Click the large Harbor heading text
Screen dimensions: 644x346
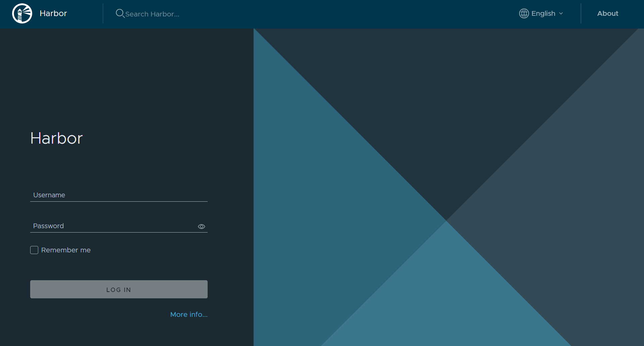56,138
